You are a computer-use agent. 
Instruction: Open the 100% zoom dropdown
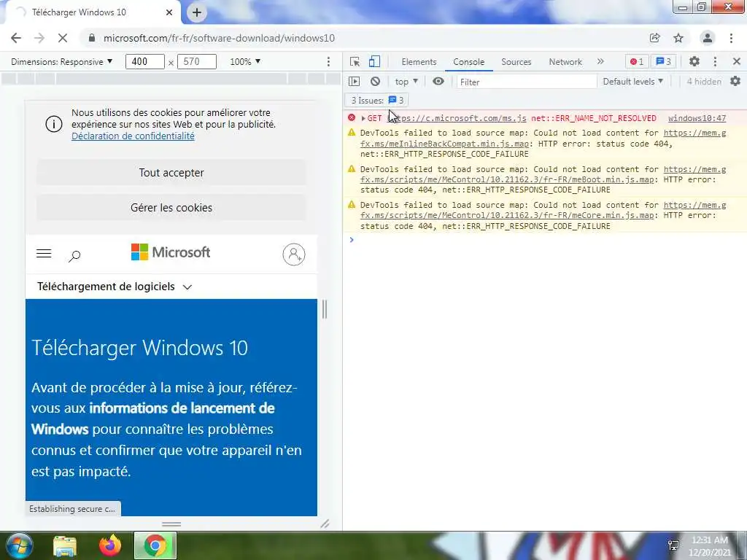245,62
